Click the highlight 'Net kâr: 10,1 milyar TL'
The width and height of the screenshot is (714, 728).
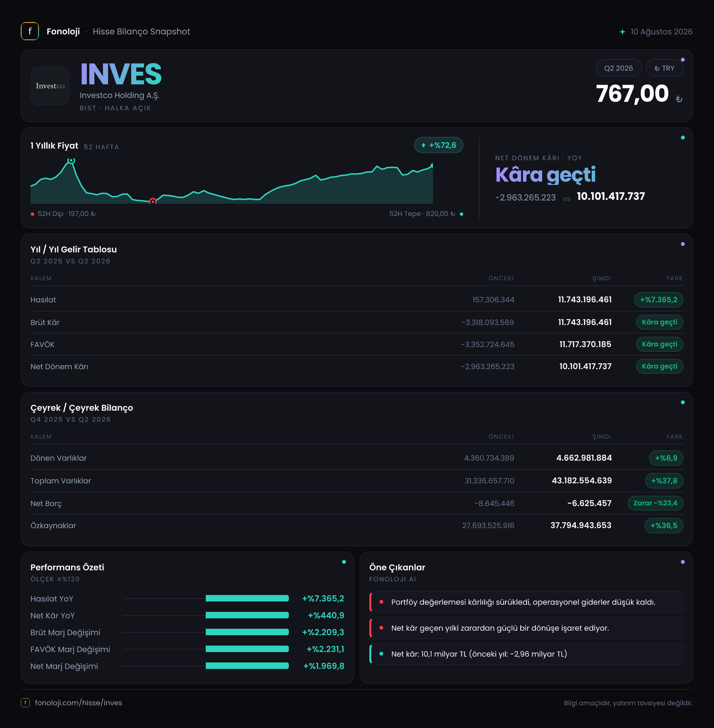526,654
